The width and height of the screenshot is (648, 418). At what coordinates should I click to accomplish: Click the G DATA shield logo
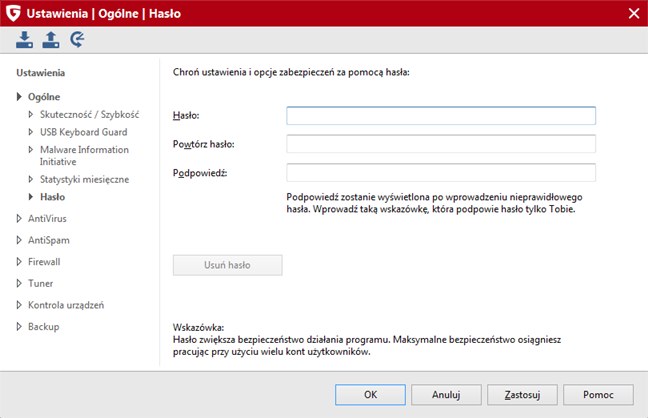13,13
